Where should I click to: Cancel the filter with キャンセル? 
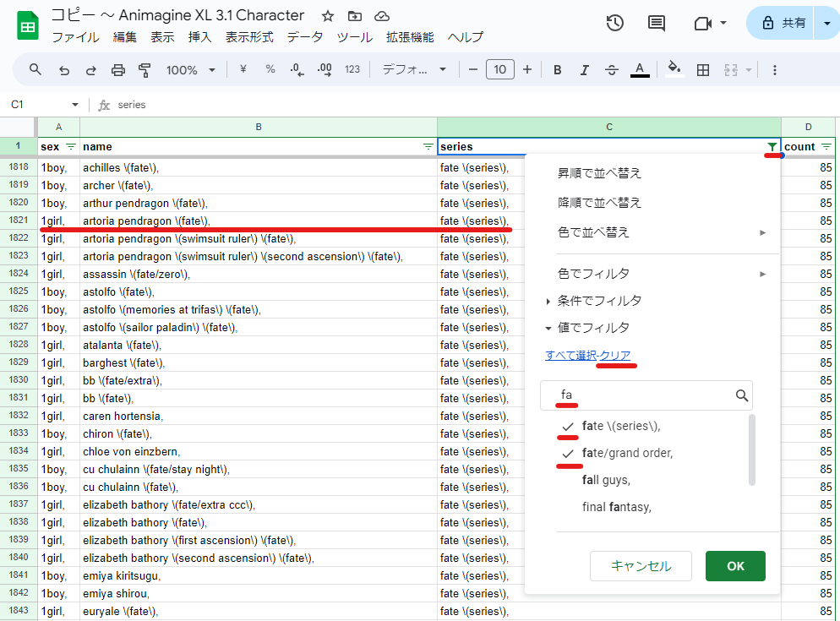pos(641,566)
